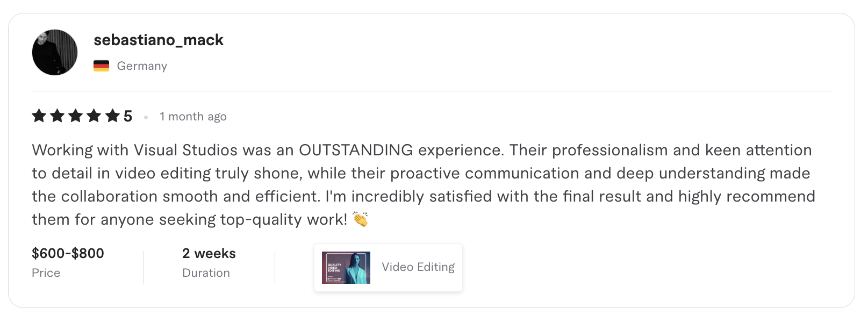Click the "1 month ago" timestamp
This screenshot has height=315, width=868.
click(x=193, y=117)
